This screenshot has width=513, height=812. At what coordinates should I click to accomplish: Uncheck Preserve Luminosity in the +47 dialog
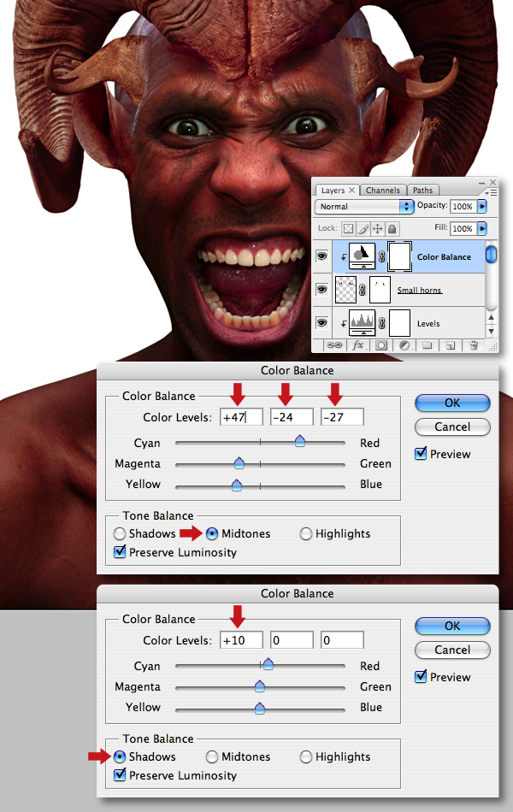pyautogui.click(x=120, y=551)
